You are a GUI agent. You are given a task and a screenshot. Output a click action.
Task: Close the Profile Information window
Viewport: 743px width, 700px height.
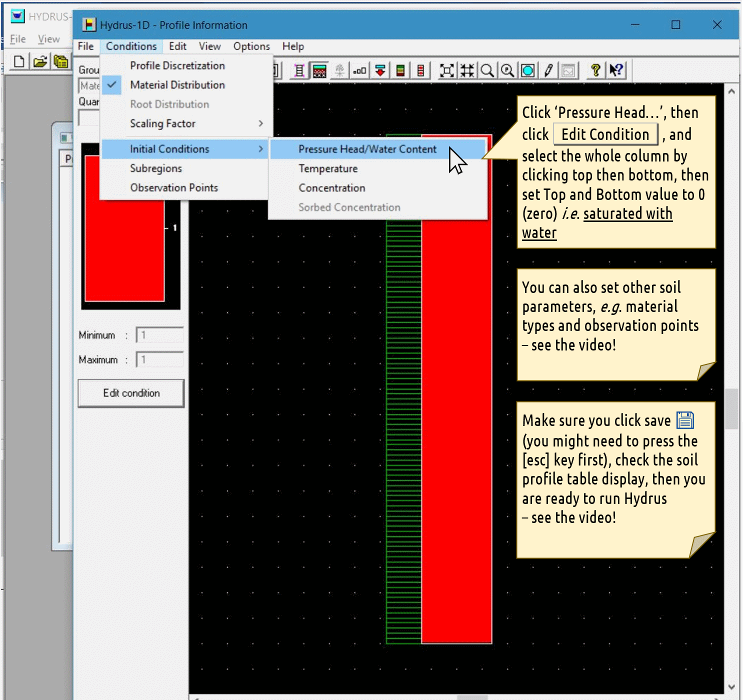click(717, 24)
